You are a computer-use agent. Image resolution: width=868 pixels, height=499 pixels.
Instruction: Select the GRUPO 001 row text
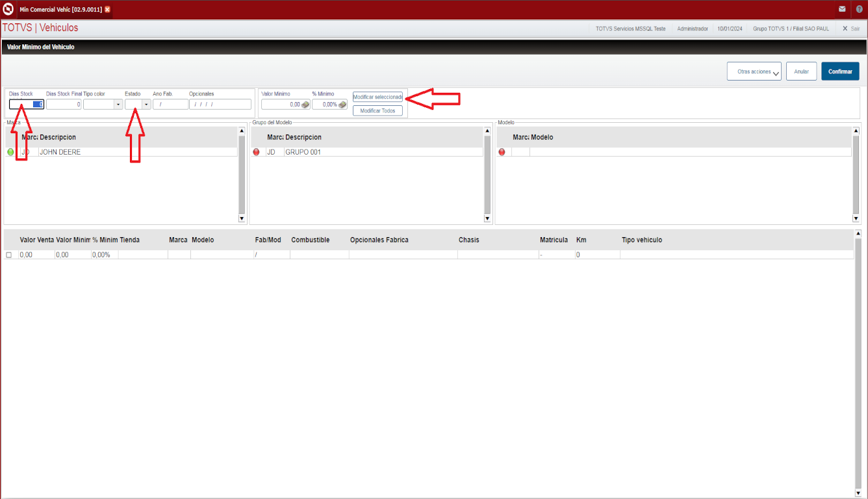click(x=303, y=152)
